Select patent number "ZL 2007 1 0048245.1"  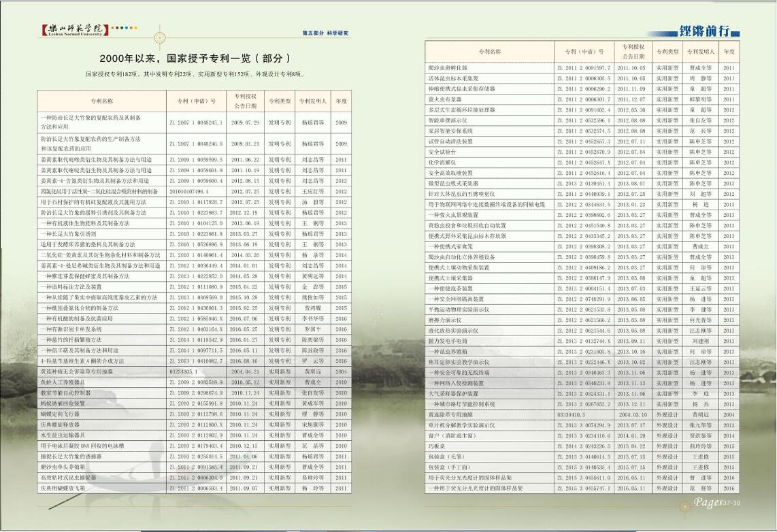196,122
